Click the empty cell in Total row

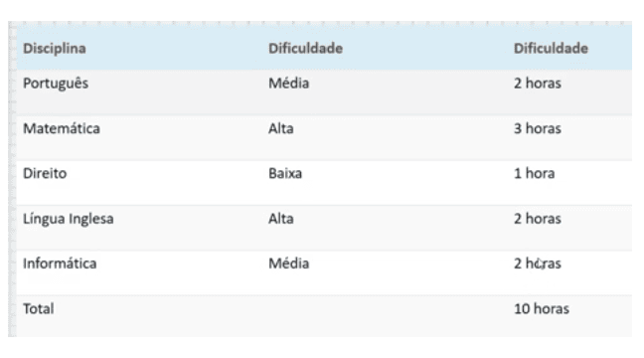(x=386, y=315)
